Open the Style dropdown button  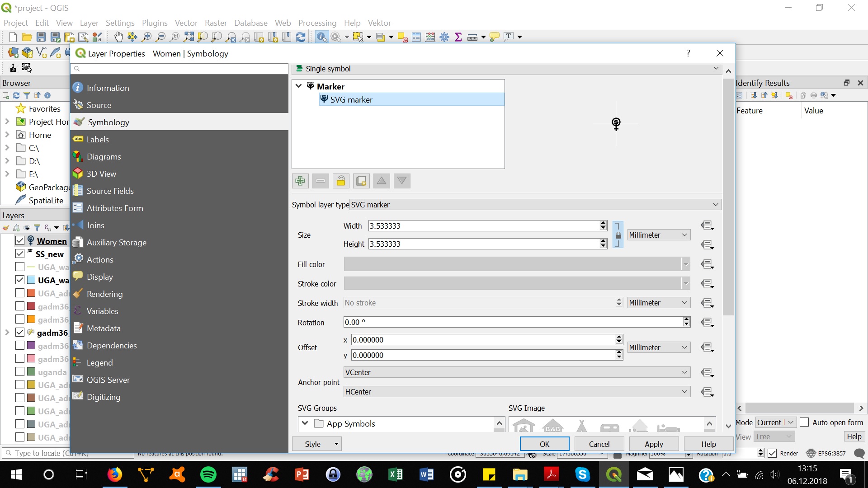click(316, 444)
